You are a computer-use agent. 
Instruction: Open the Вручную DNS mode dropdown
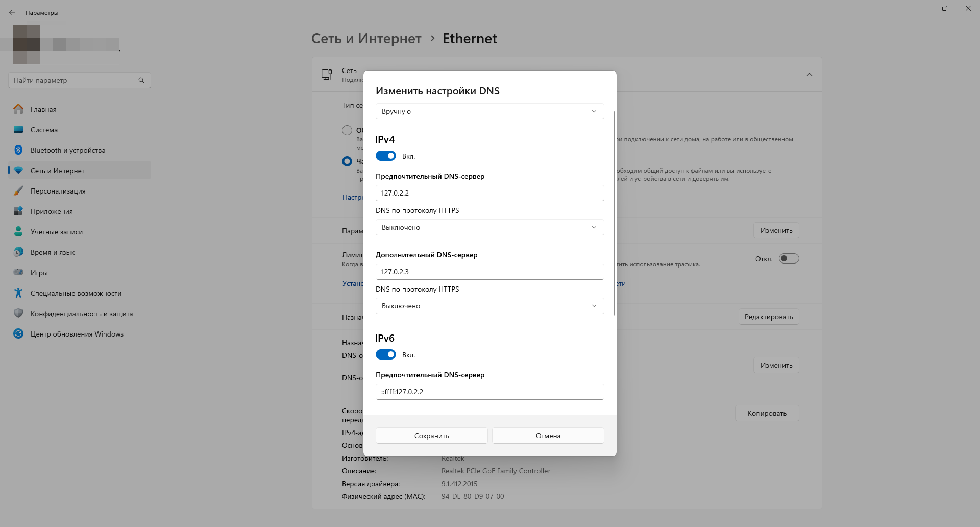[489, 111]
